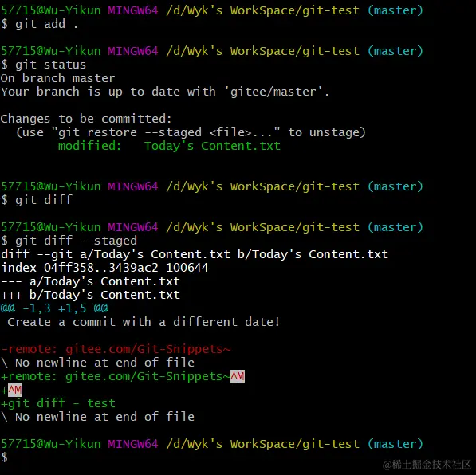Click the 'git status' command line
476x475 pixels.
[x=43, y=65]
